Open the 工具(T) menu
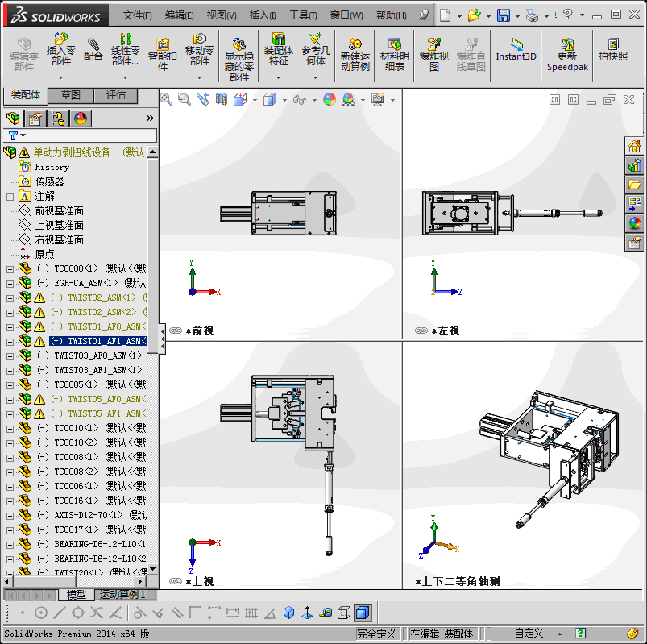The image size is (647, 644). coord(303,15)
